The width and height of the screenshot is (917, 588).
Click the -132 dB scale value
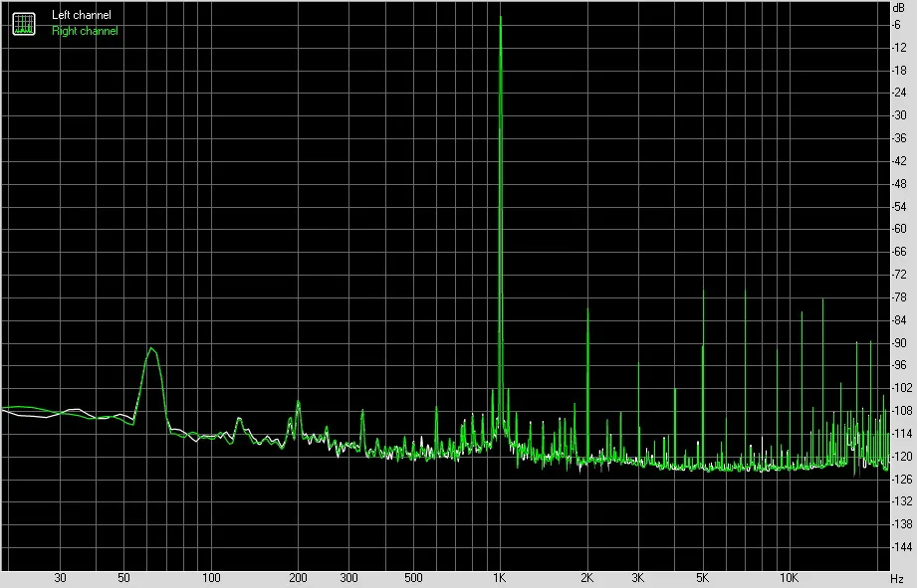click(901, 501)
